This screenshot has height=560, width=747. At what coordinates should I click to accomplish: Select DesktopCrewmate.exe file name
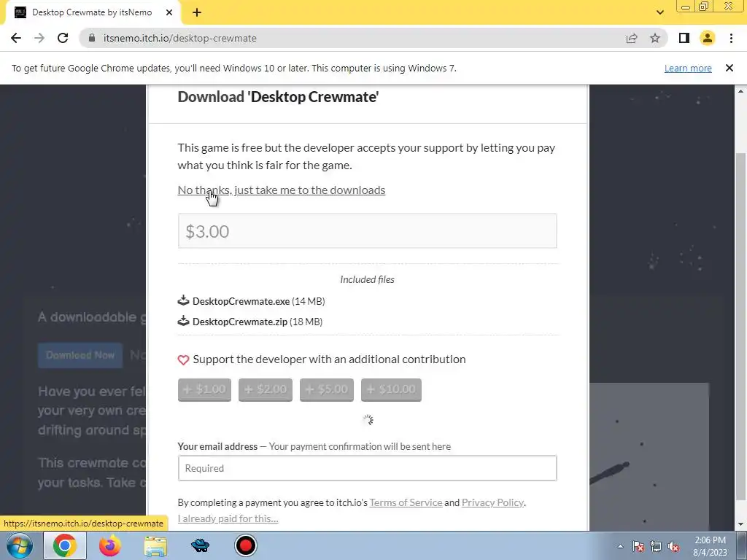click(241, 301)
